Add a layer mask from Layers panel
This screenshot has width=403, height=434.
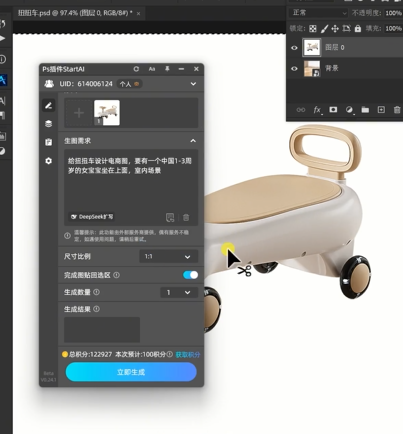pyautogui.click(x=333, y=110)
